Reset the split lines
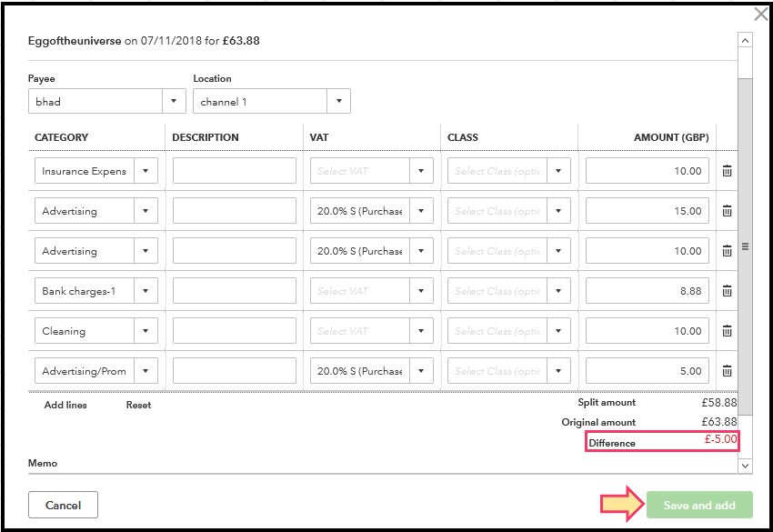773x532 pixels. coord(138,405)
